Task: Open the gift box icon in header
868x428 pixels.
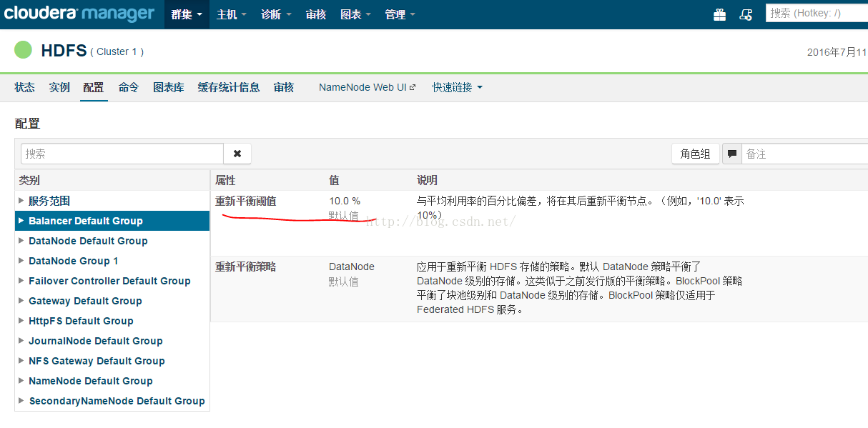Action: point(720,14)
